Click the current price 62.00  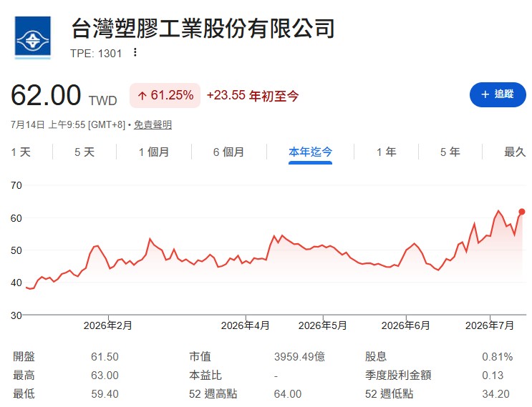point(46,95)
